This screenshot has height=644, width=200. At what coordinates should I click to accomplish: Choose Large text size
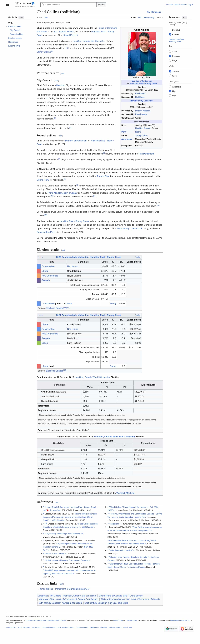point(170,60)
